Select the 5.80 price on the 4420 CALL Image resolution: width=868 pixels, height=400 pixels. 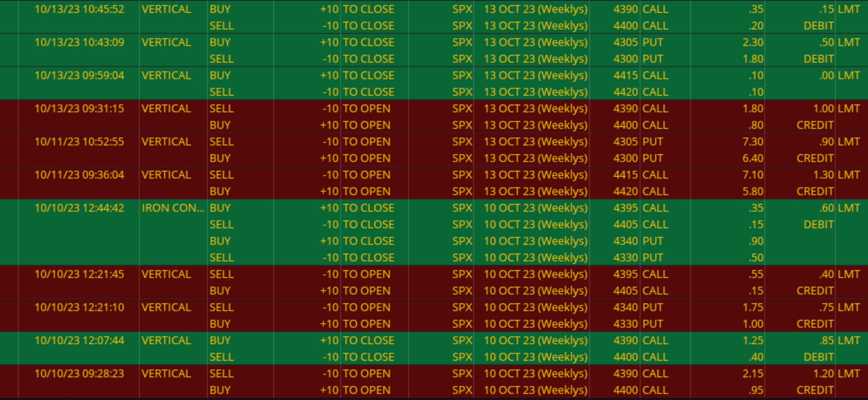[x=752, y=191]
